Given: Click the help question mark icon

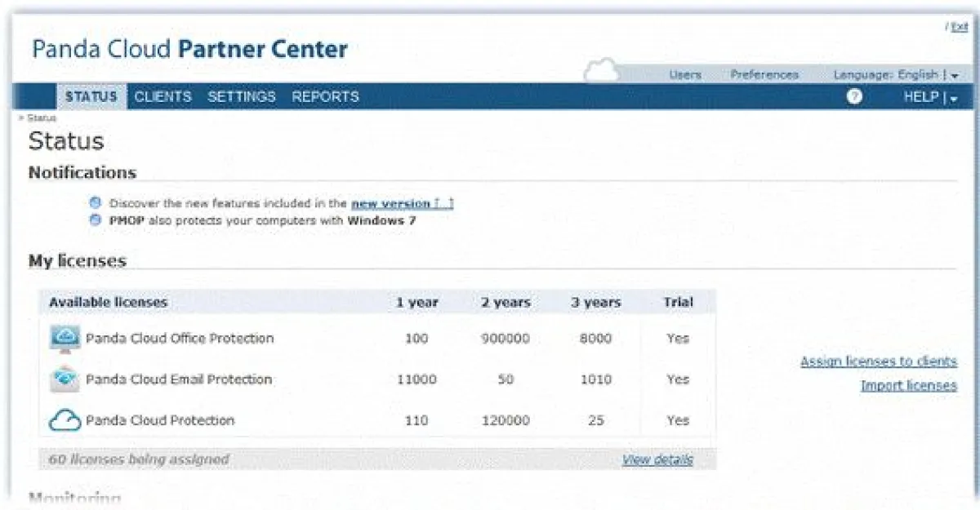Looking at the screenshot, I should [x=854, y=96].
